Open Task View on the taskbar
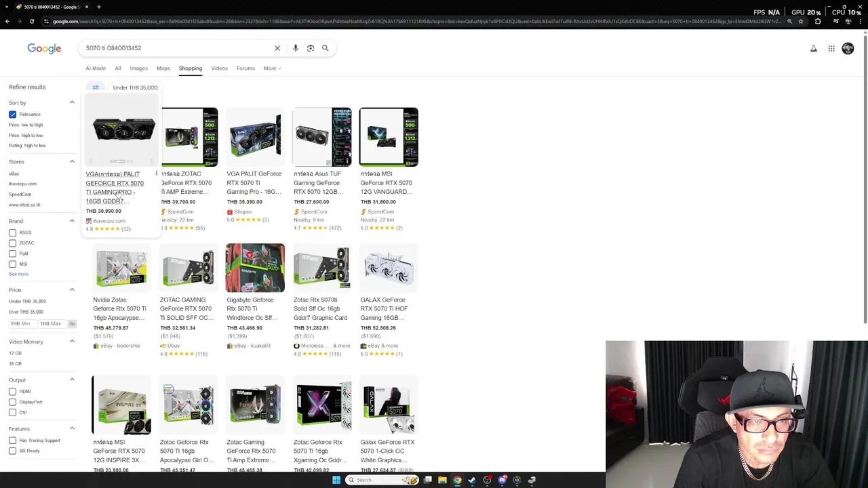This screenshot has width=868, height=488. click(x=428, y=480)
